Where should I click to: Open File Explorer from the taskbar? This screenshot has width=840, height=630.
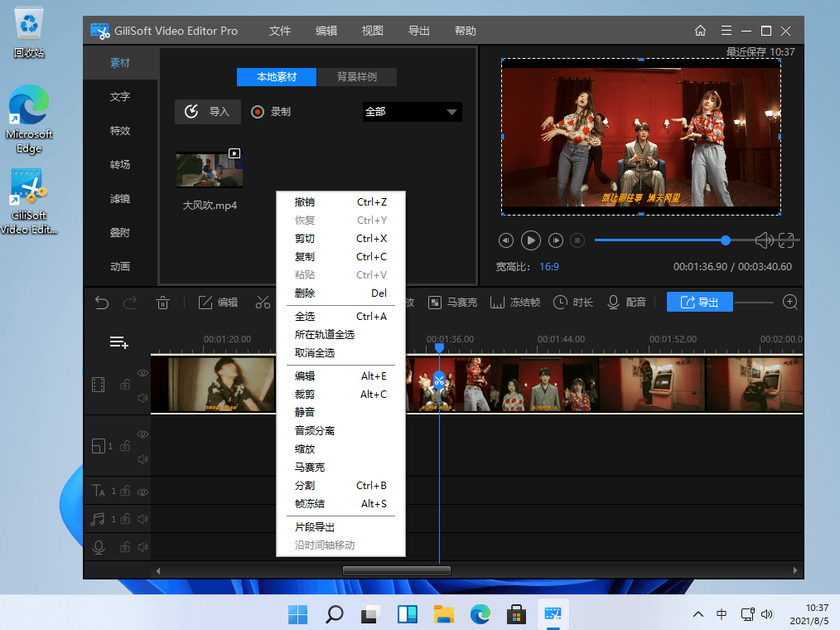[443, 614]
